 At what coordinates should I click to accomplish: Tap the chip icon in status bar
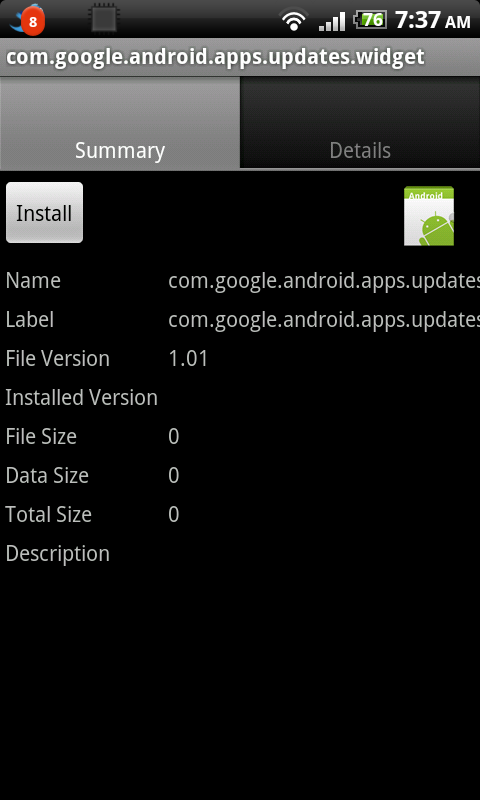tap(104, 18)
